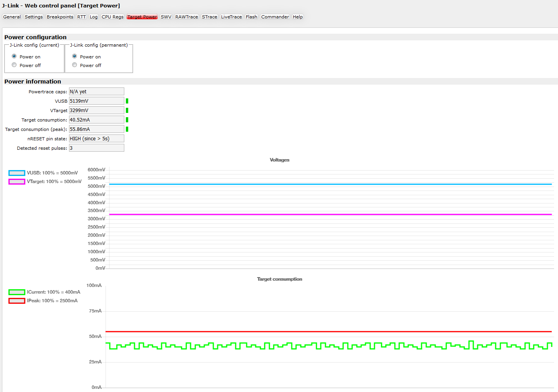Click the Target consumption peak status indicator
This screenshot has width=558, height=392.
pyautogui.click(x=127, y=129)
